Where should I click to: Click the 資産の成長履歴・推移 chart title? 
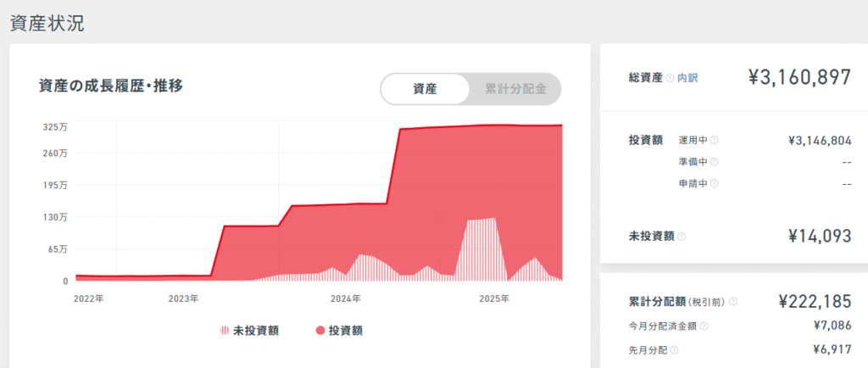tap(111, 85)
